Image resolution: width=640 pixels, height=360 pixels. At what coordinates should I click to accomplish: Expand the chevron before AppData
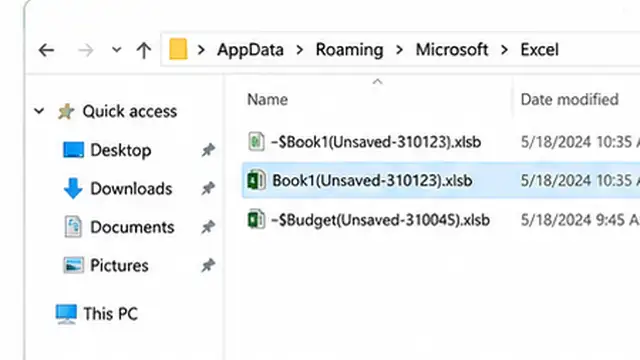point(201,50)
